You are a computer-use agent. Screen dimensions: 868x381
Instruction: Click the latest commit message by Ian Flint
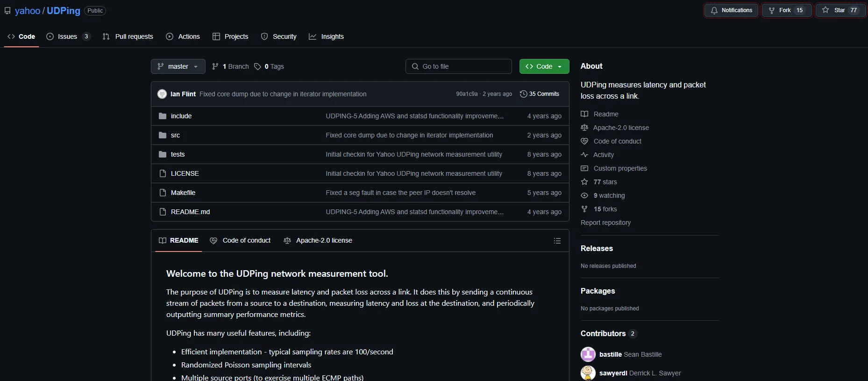coord(283,94)
